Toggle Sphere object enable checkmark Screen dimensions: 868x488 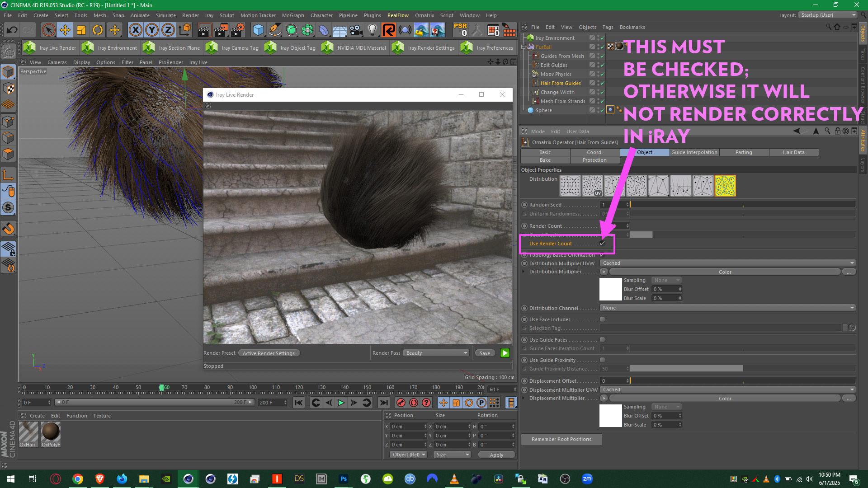pyautogui.click(x=602, y=110)
